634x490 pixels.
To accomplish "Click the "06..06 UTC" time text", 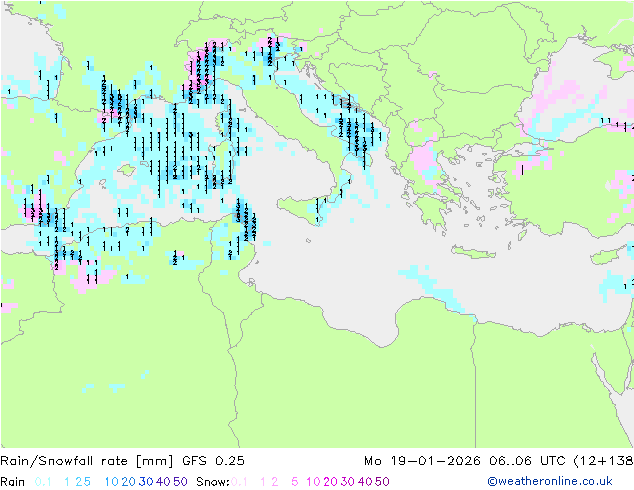I will 528,461.
